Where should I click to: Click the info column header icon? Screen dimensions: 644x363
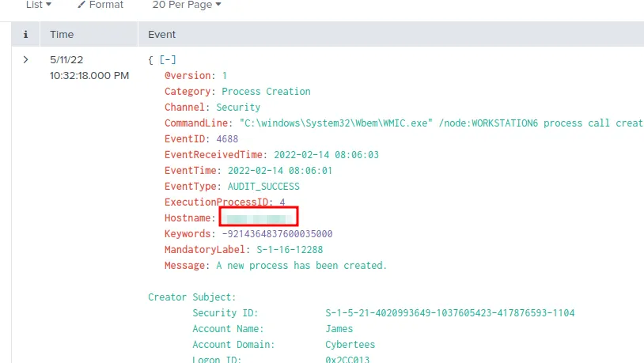(25, 35)
